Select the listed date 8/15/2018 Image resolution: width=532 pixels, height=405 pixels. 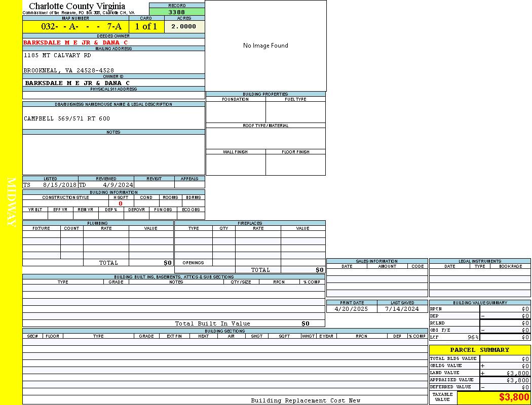(59, 185)
